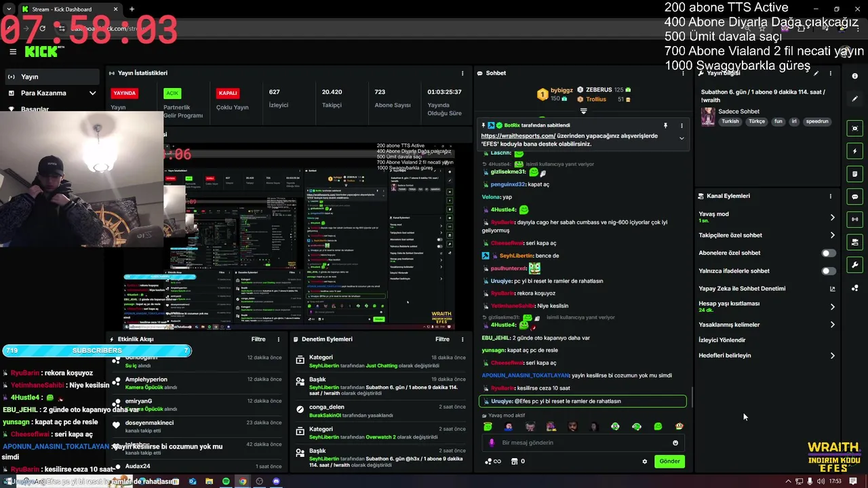Open Yayın İstatistikleri three-dot menu
This screenshot has width=868, height=488.
[x=462, y=73]
